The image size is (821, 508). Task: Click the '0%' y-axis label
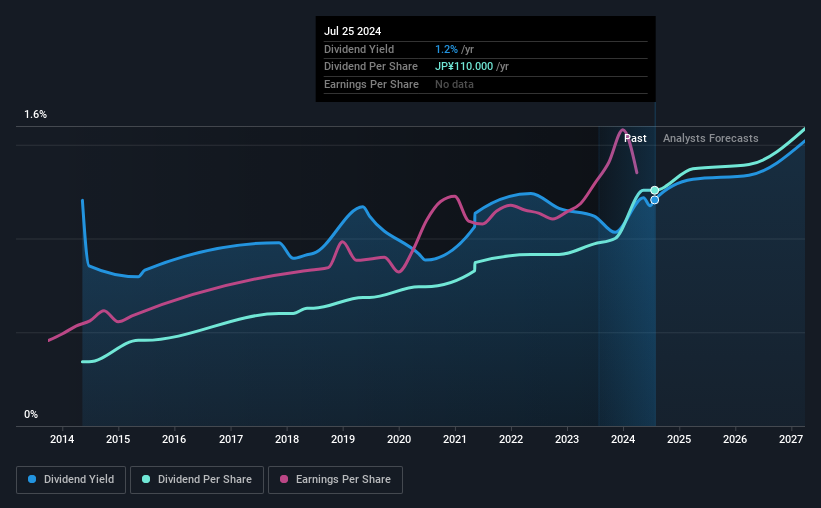[31, 415]
